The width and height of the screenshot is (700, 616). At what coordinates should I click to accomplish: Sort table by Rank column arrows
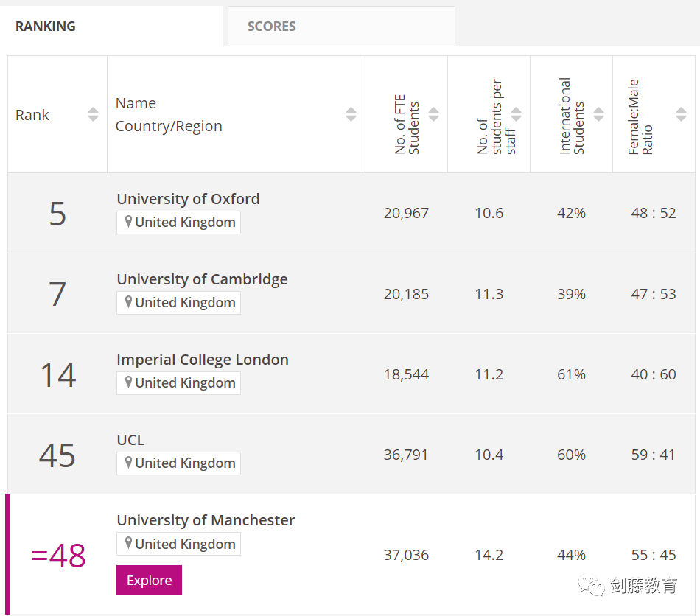(x=93, y=114)
